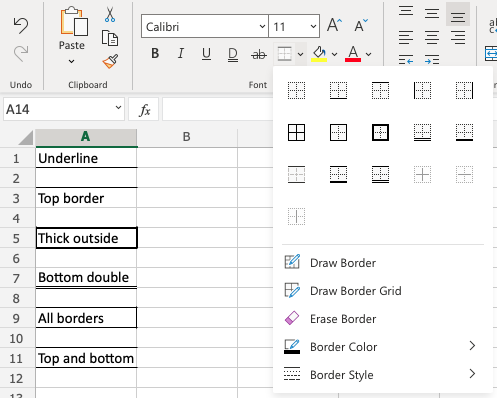Increase font size with larger A

(x=334, y=25)
